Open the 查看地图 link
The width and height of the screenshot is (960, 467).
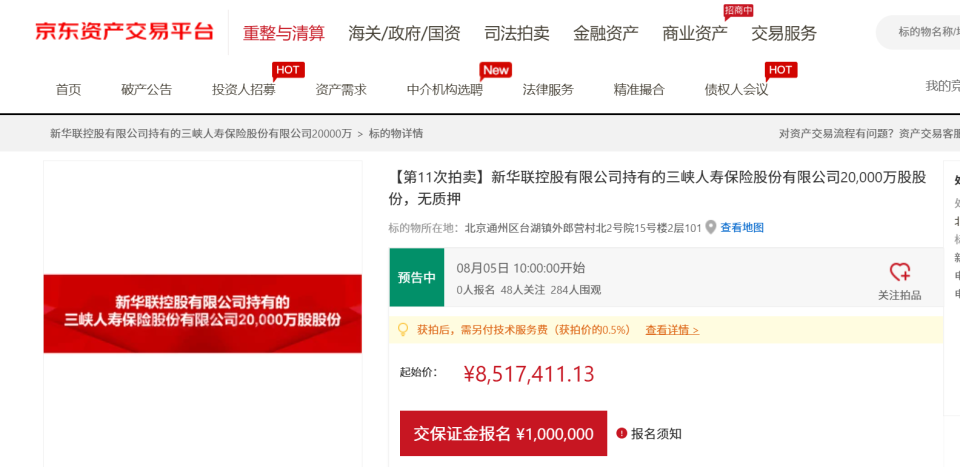point(742,228)
